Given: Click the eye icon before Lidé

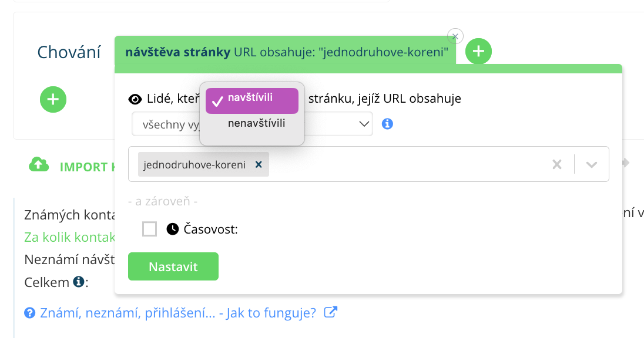Looking at the screenshot, I should [x=135, y=99].
